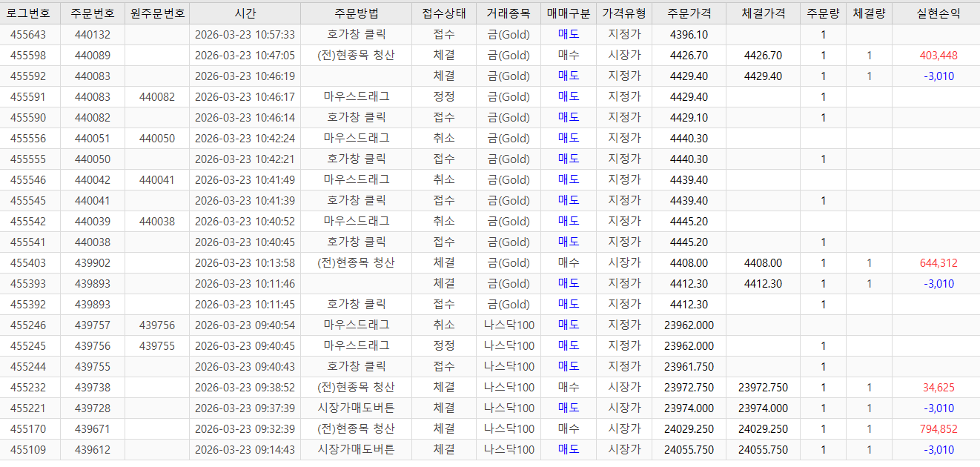Select order price 23961.750
The height and width of the screenshot is (467, 980).
(x=689, y=367)
